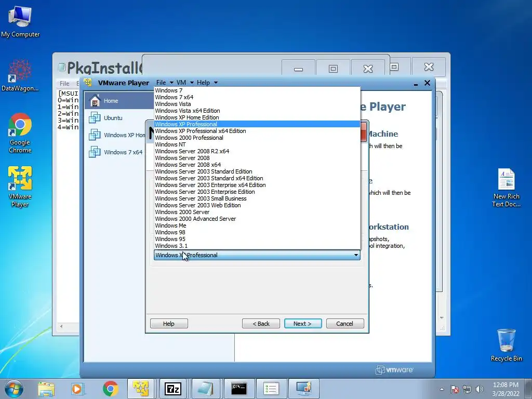
Task: Pick highlighted Windows XP Professional list entry
Action: click(x=257, y=124)
